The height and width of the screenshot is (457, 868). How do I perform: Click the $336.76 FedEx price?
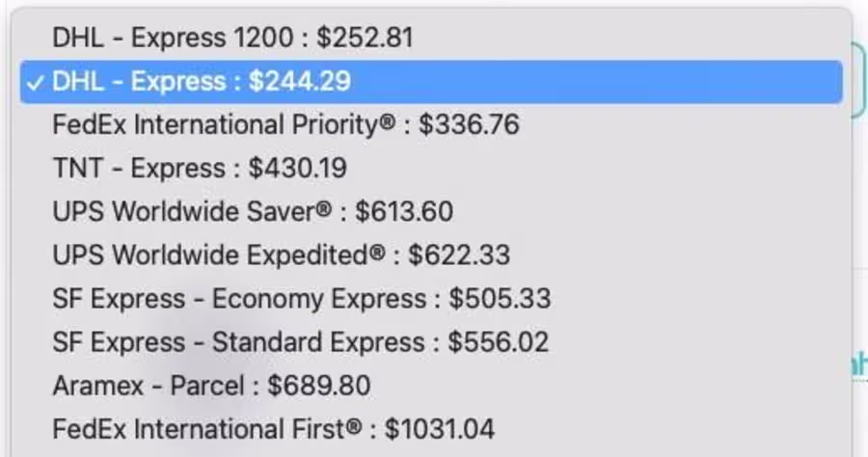[x=469, y=124]
